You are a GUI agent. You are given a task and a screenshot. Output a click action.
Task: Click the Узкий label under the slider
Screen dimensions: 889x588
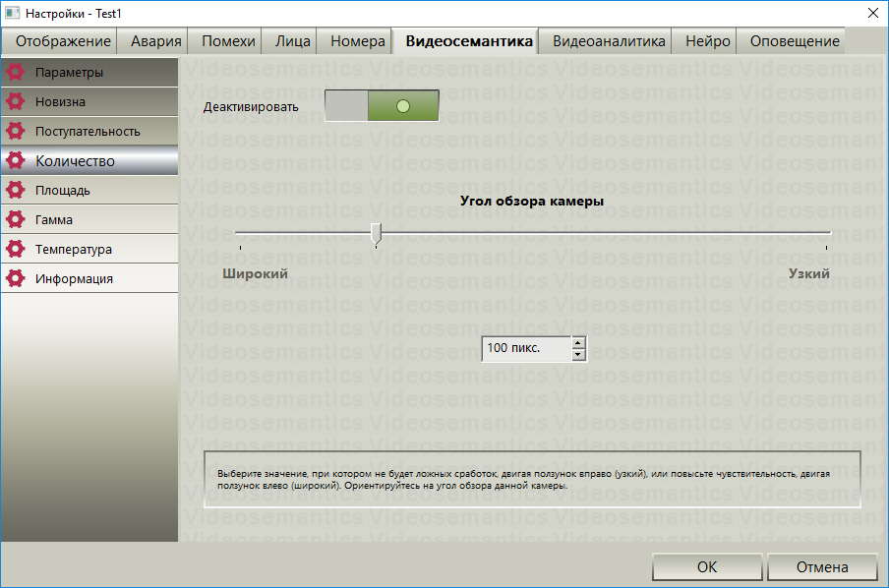coord(809,274)
